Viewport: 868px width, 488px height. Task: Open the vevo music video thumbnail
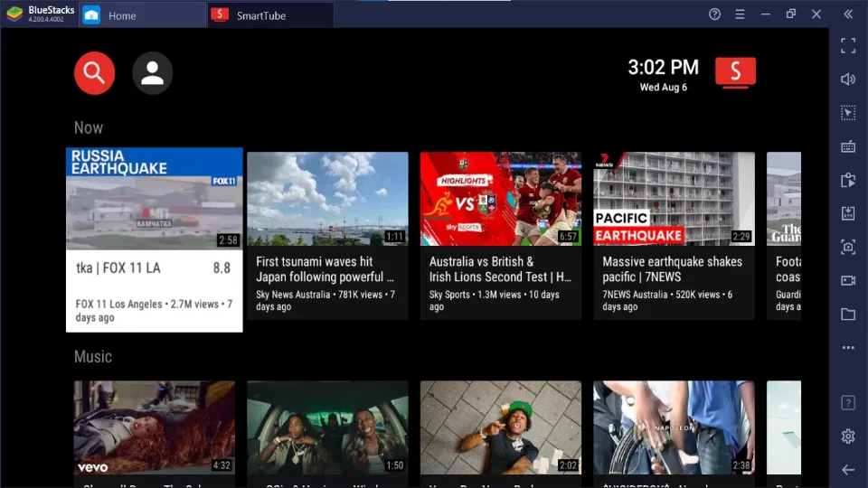pyautogui.click(x=155, y=427)
